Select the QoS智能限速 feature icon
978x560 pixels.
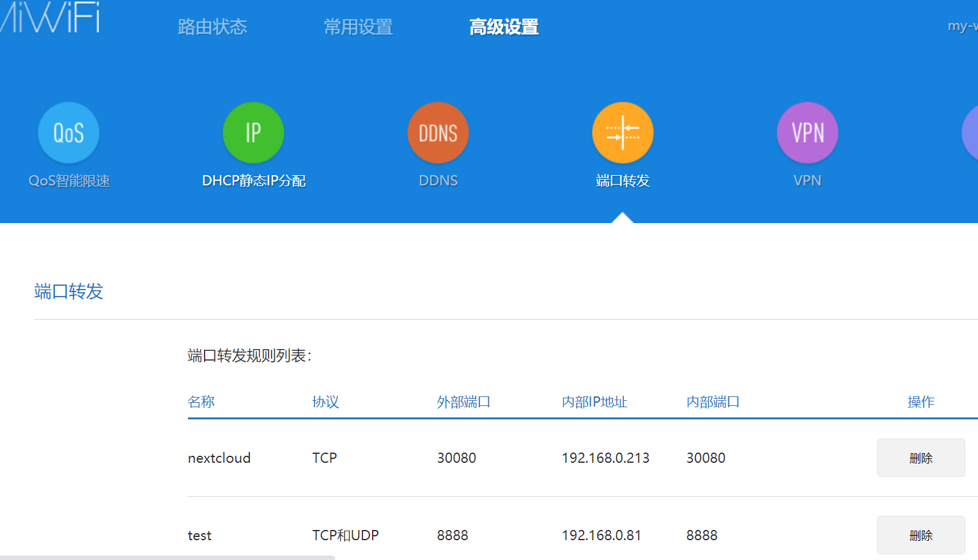pyautogui.click(x=68, y=132)
